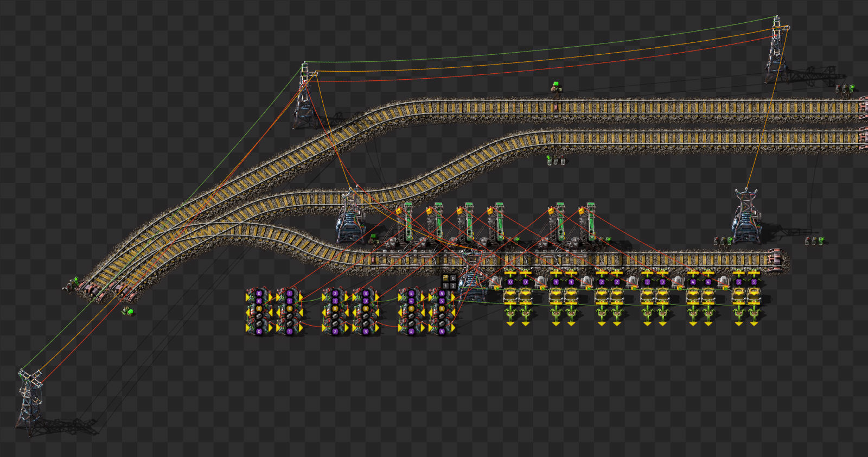Click the first filter inserter marked 0
868x457 pixels.
pos(510,281)
